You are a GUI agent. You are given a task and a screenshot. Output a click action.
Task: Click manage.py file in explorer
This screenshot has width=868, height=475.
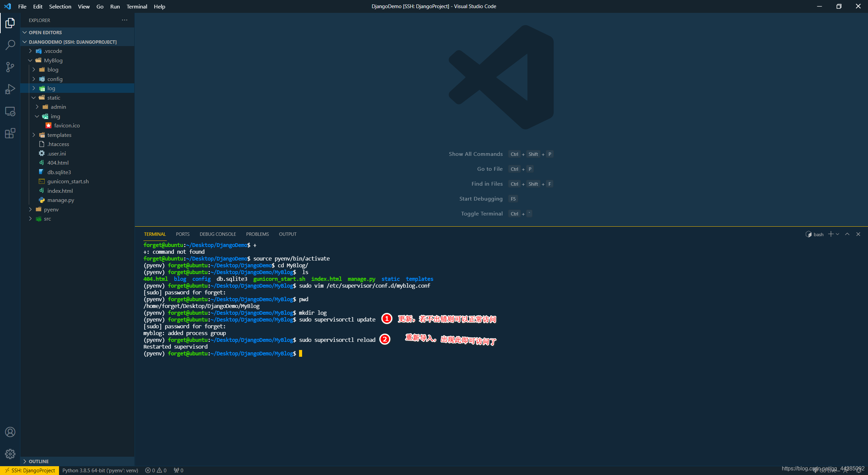[x=60, y=200]
